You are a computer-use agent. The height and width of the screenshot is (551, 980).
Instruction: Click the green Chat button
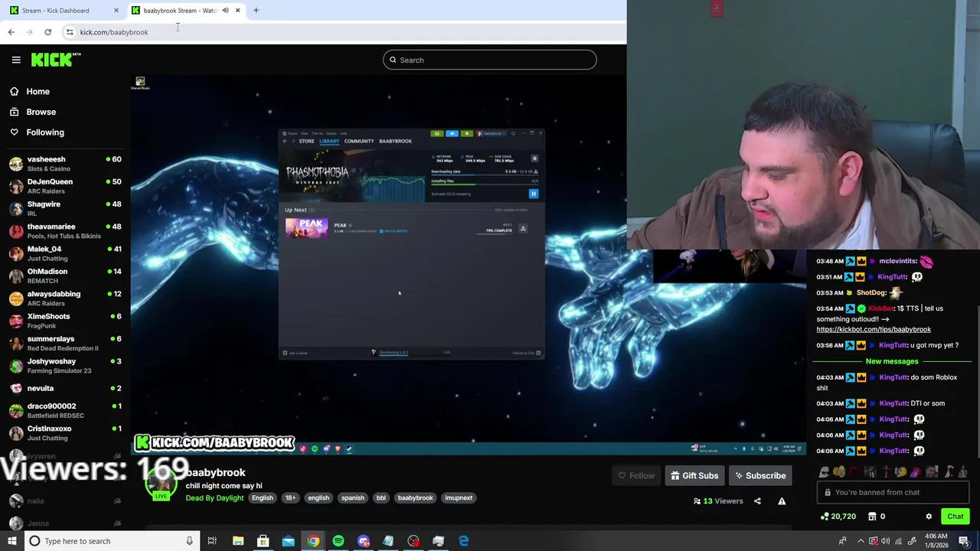[955, 517]
